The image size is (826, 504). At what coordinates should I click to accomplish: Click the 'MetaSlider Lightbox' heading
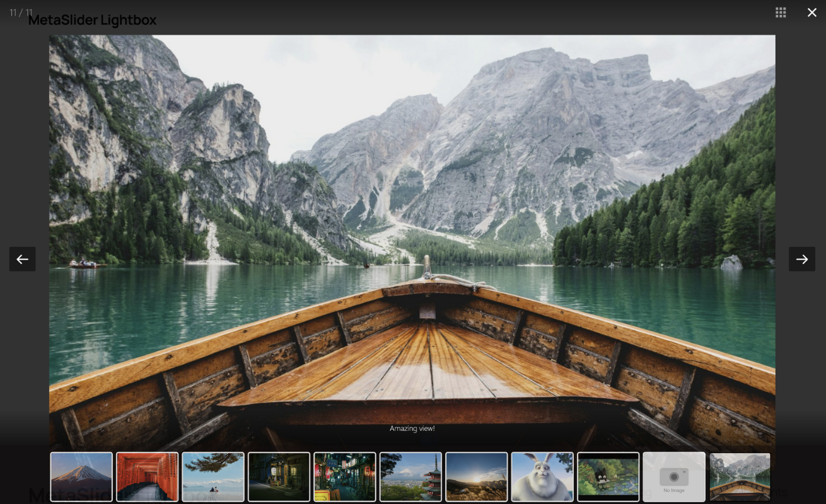(92, 20)
